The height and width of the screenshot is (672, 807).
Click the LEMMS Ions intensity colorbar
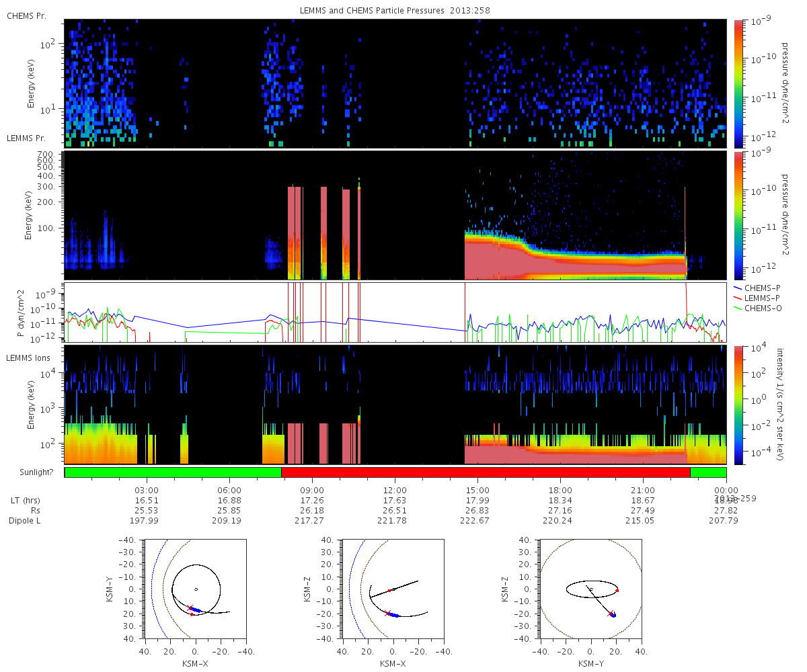pos(738,405)
